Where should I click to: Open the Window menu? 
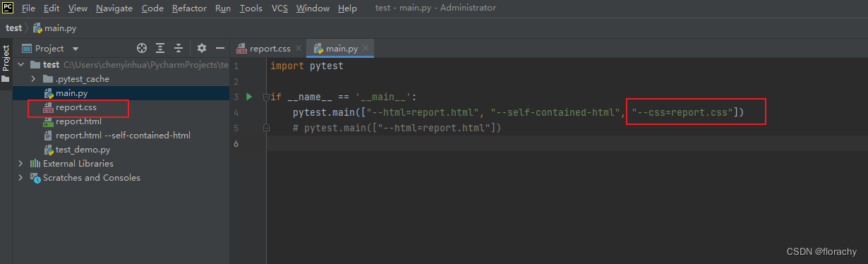click(x=313, y=8)
